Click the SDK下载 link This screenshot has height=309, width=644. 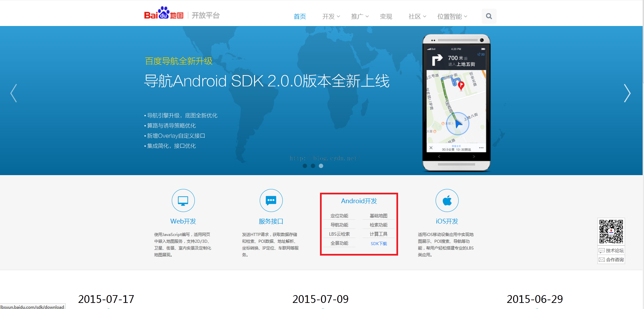point(378,243)
